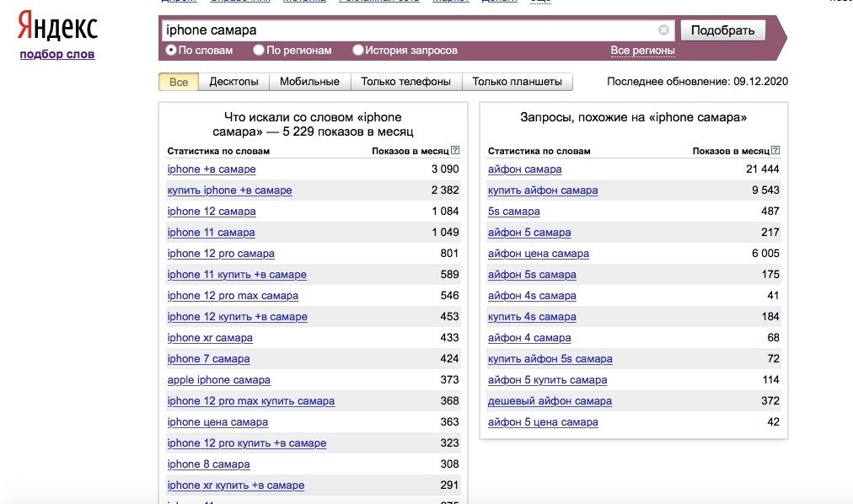Click the Яндекс logo
This screenshot has width=853, height=504.
coord(57,27)
